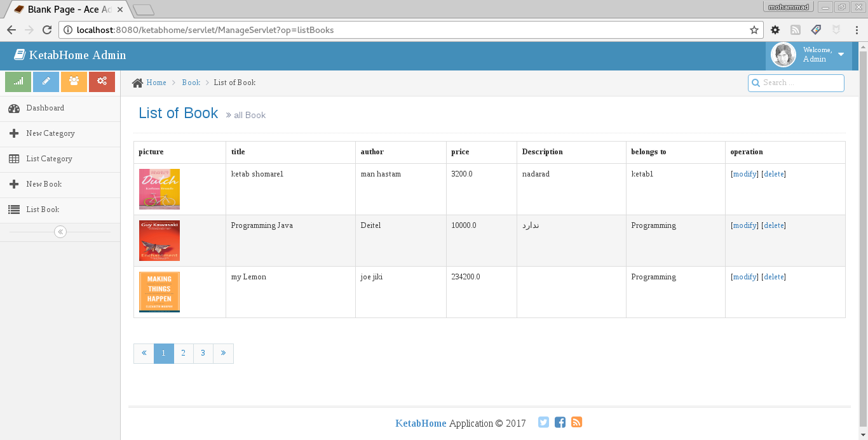Click delete for ketab shomare1
Screen dimensions: 868x440
pyautogui.click(x=773, y=174)
